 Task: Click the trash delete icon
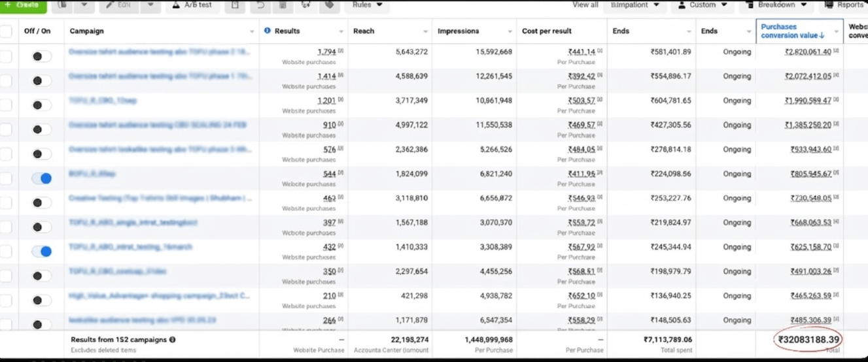click(283, 5)
